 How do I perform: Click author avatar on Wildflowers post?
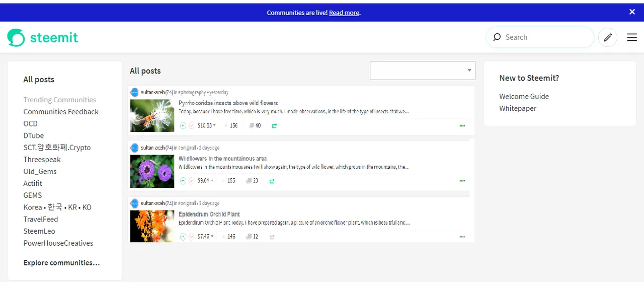click(x=134, y=148)
